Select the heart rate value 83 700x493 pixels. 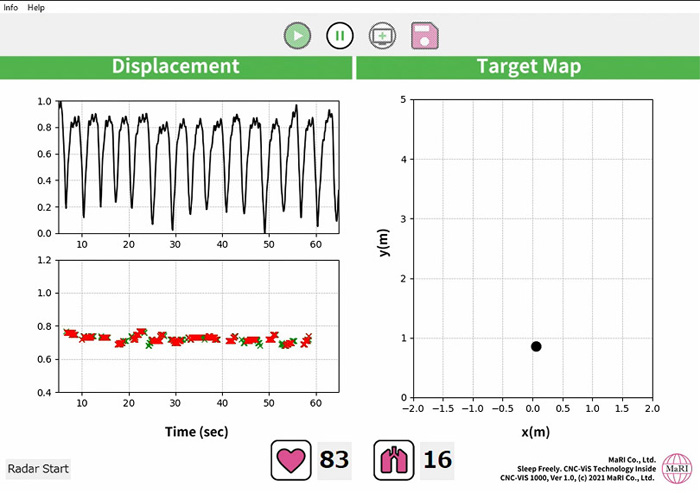[334, 460]
